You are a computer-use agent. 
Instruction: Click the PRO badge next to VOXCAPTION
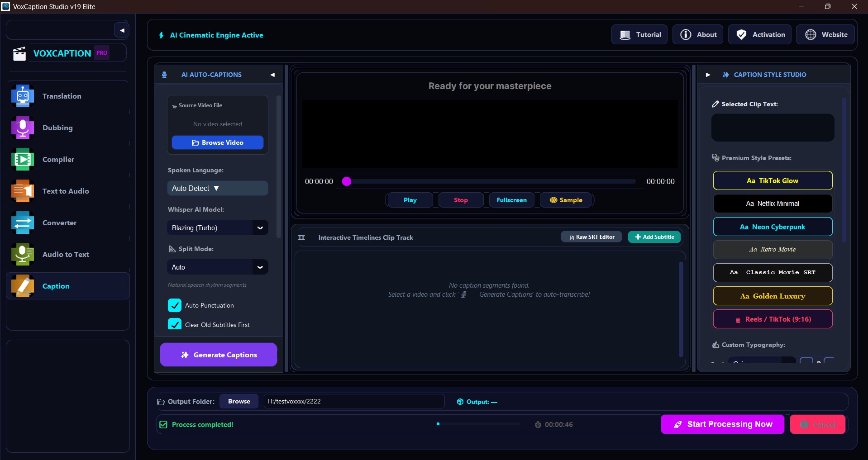point(102,53)
